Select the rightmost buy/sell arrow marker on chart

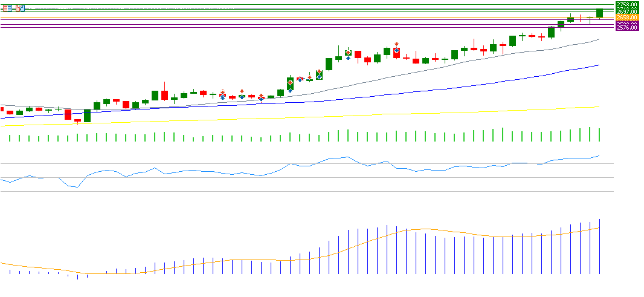point(396,46)
